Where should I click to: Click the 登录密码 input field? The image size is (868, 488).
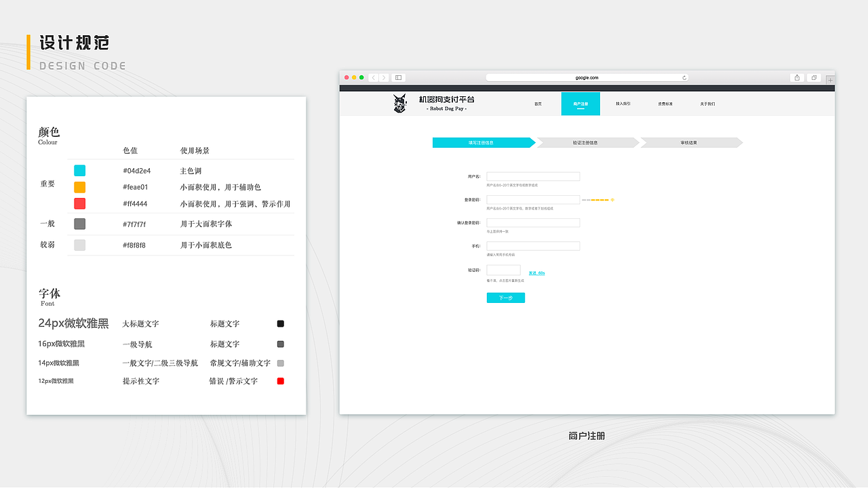click(x=533, y=200)
